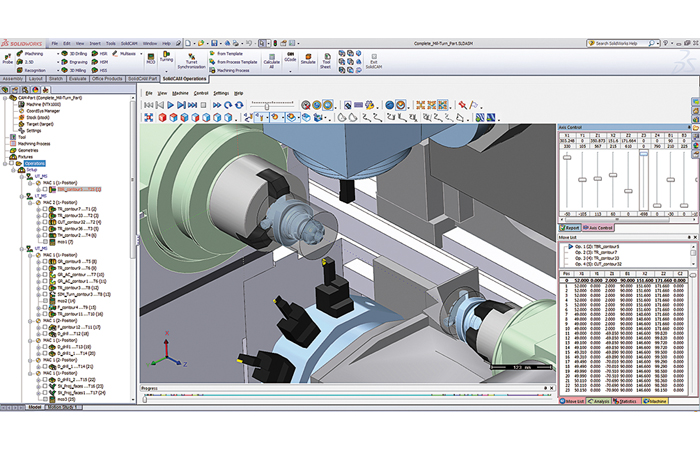Adjust the simulation speed slider
Screen dimensions: 700x450
[x=267, y=106]
